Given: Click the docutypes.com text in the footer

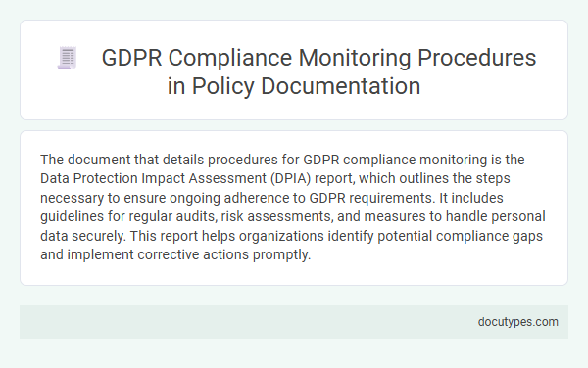Looking at the screenshot, I should click(517, 322).
